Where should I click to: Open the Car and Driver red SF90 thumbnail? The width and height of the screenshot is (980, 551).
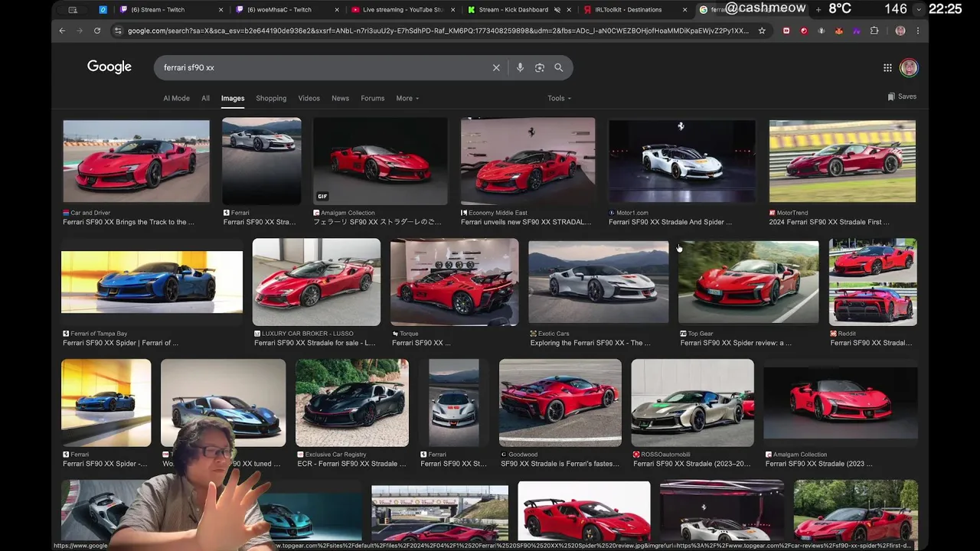click(136, 161)
